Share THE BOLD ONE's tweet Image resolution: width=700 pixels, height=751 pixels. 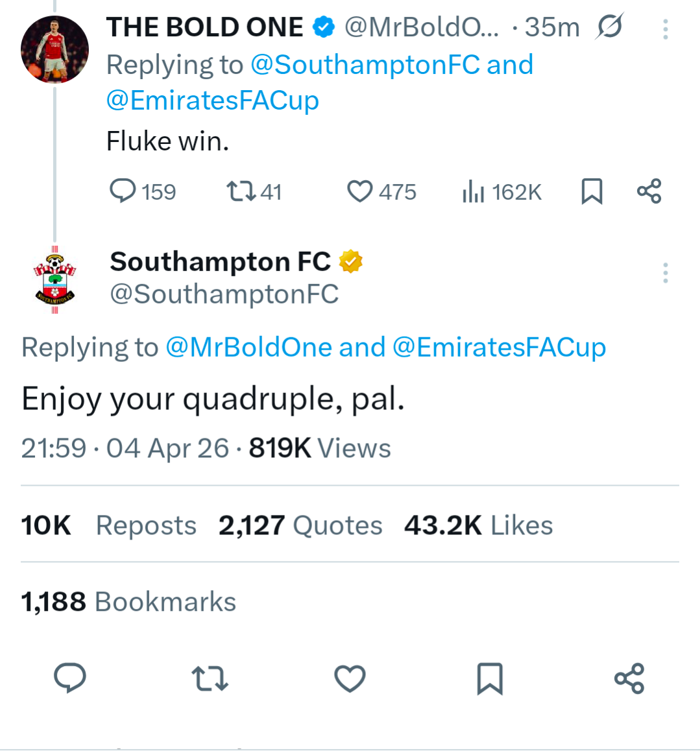(649, 191)
